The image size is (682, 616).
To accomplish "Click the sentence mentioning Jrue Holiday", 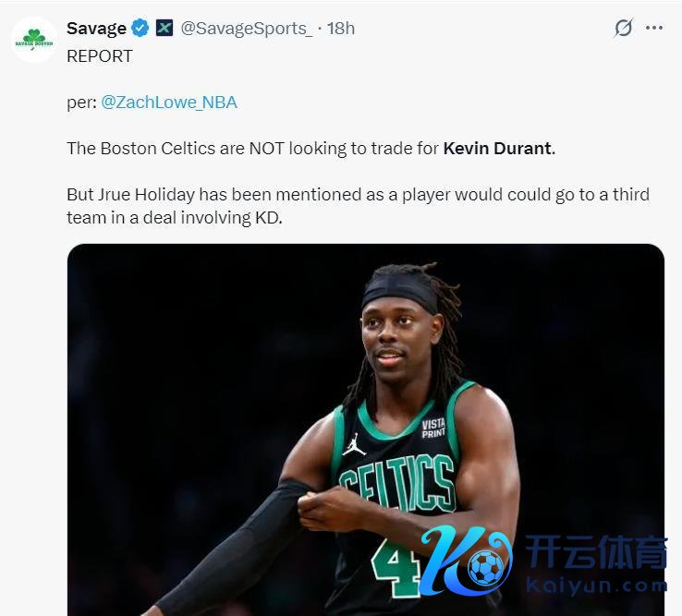I will coord(358,206).
